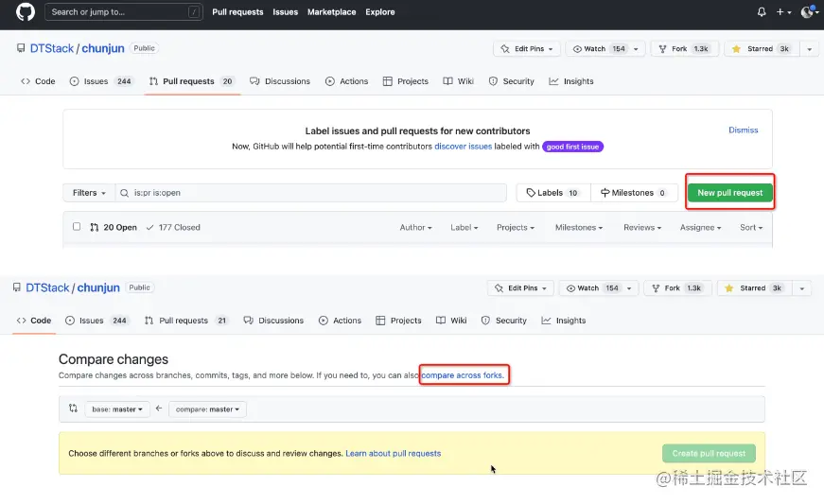This screenshot has width=824, height=504.
Task: Open Pull requests in top navigation
Action: 237,11
